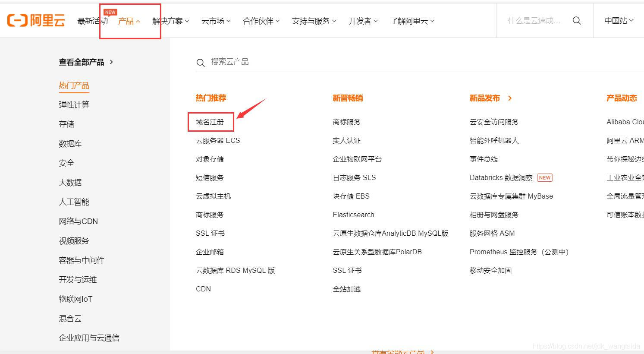Select 企业应用与云通信 category

point(89,338)
